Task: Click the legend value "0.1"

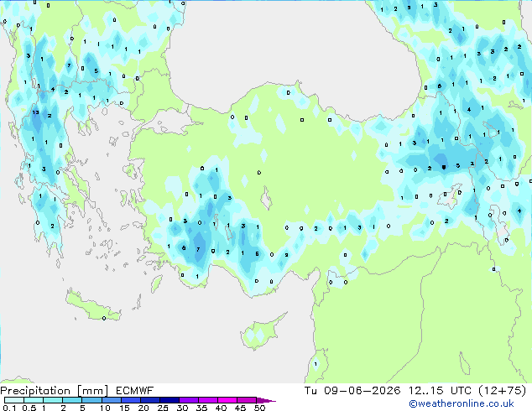Action: point(9,408)
